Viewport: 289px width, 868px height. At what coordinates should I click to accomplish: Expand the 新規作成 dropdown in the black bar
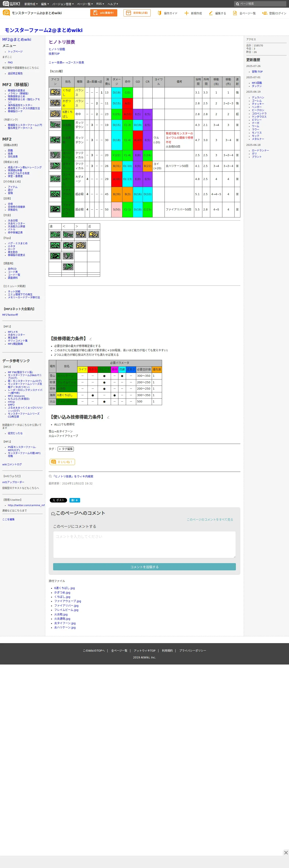coord(31,4)
